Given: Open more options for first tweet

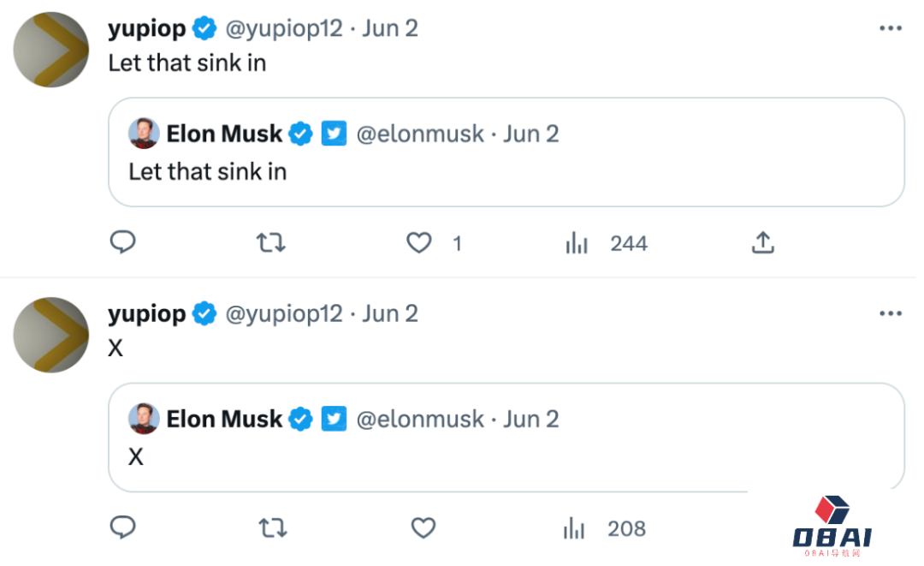Looking at the screenshot, I should 891,28.
